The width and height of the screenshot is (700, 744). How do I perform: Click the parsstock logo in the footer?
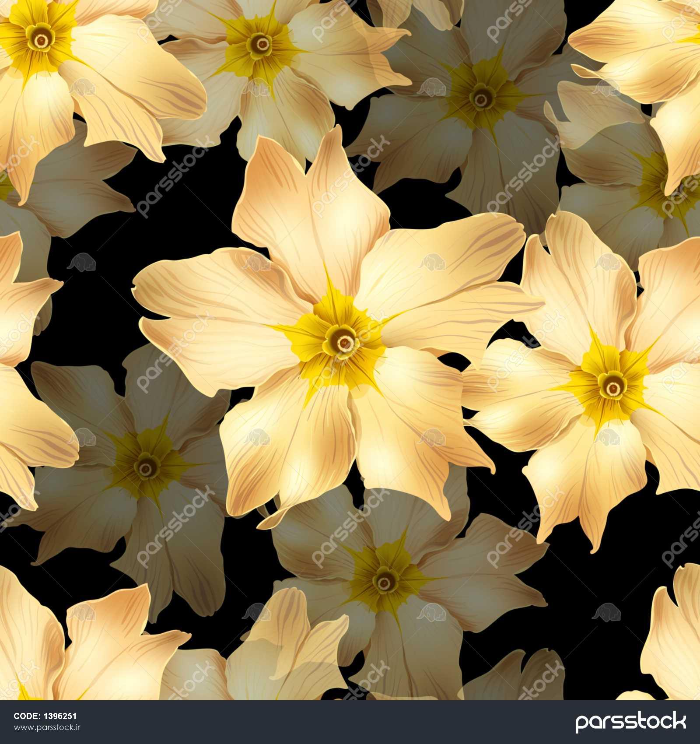point(630,722)
